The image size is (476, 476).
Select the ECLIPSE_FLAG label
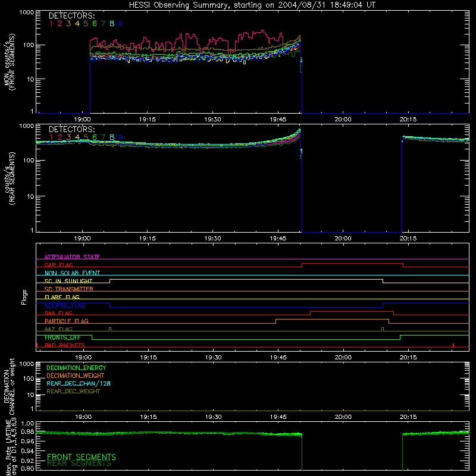point(65,305)
